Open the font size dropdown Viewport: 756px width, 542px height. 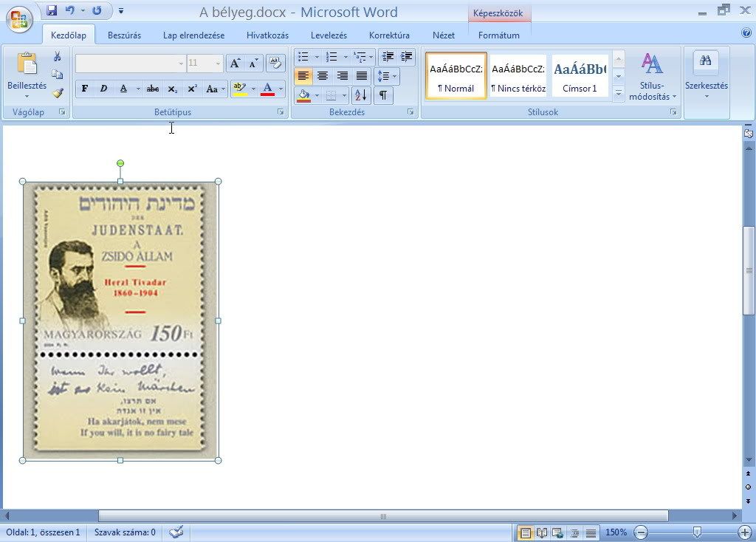click(x=218, y=64)
